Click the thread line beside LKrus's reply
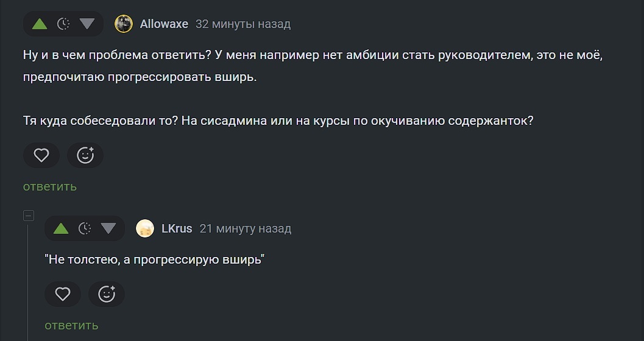The image size is (644, 341). (x=28, y=280)
